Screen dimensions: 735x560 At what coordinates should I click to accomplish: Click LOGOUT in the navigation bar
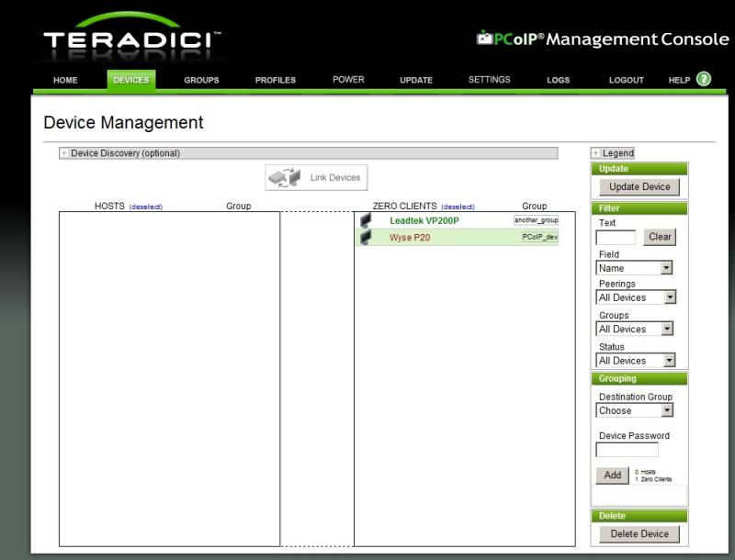pos(627,80)
